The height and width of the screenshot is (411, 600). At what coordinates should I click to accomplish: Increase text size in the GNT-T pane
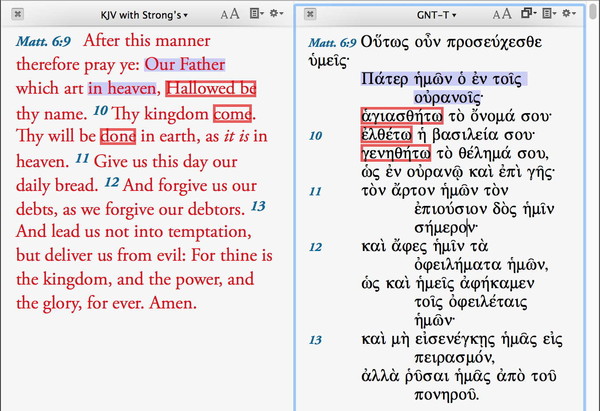(507, 14)
